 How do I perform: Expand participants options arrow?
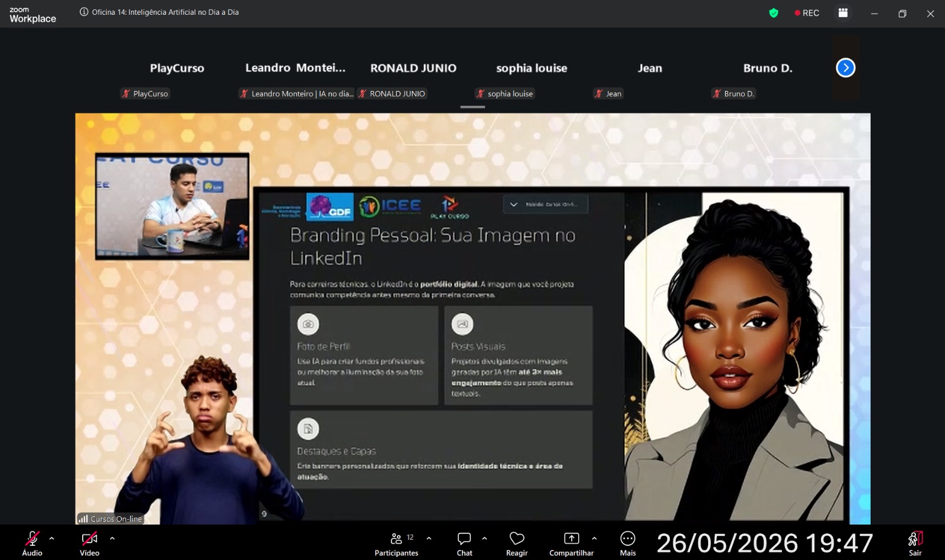point(429,539)
